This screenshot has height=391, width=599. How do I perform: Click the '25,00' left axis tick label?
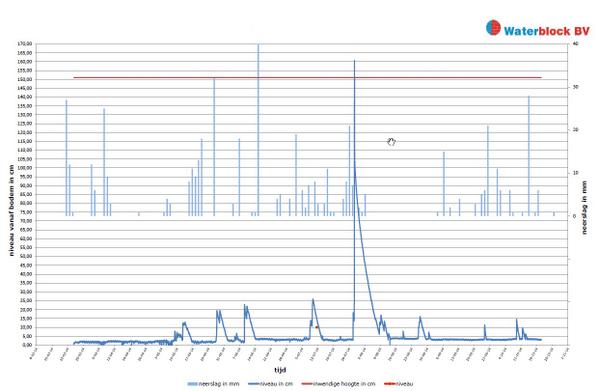26,301
